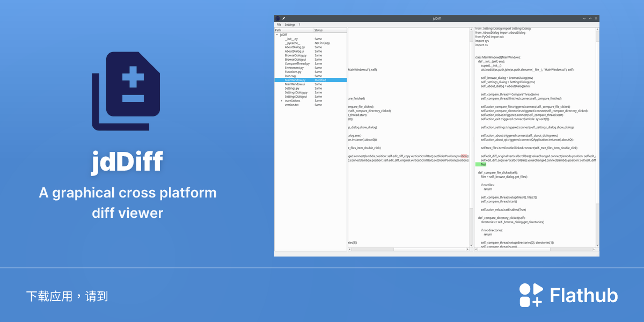Select BrowseDialog.ui in the tree
Image resolution: width=644 pixels, height=322 pixels.
point(295,60)
